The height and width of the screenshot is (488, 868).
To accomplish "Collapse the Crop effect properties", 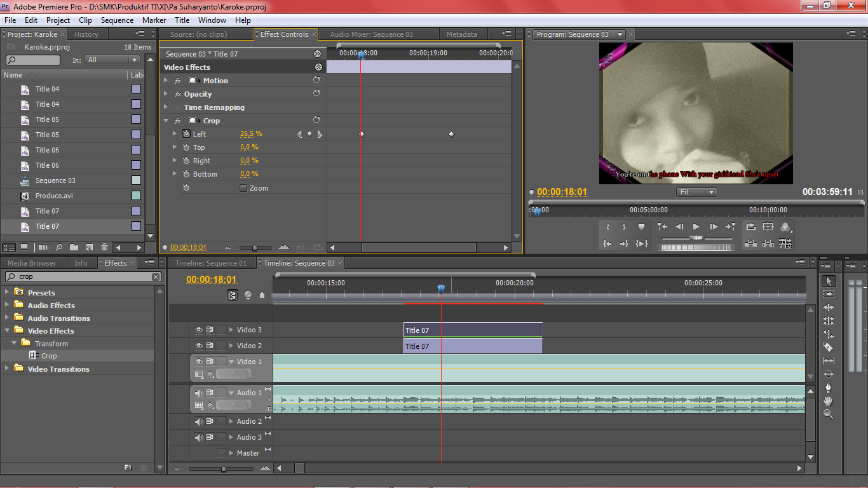I will pyautogui.click(x=166, y=121).
